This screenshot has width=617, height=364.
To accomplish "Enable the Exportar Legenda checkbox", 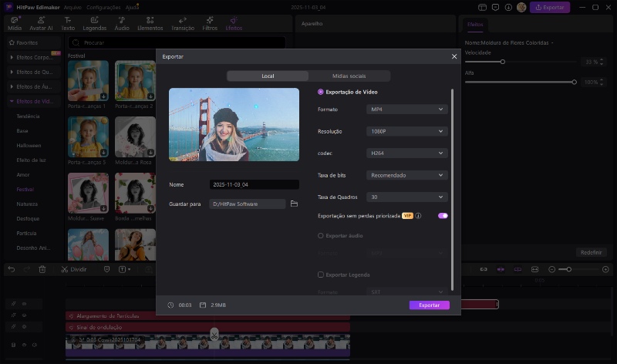I will point(321,275).
